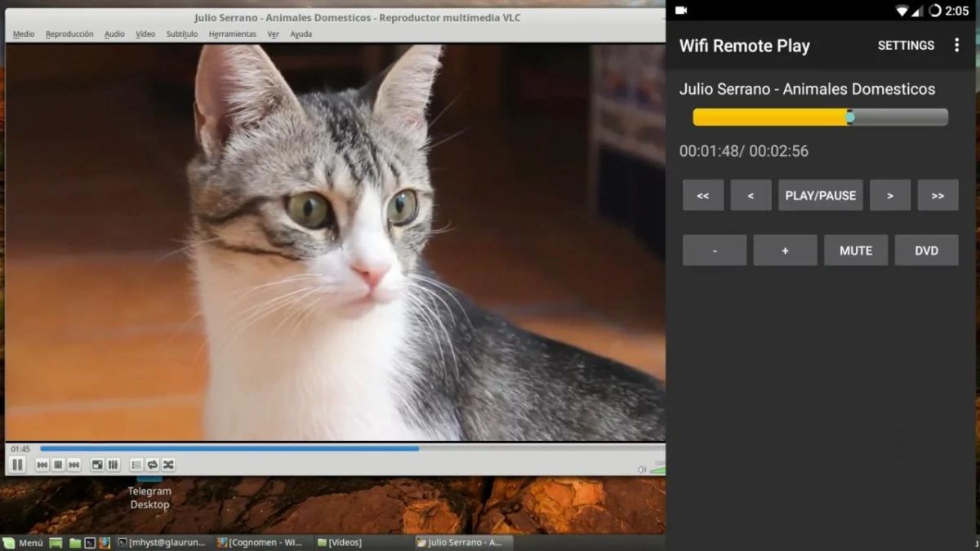Open the Audio menu
The width and height of the screenshot is (980, 551).
pos(114,34)
